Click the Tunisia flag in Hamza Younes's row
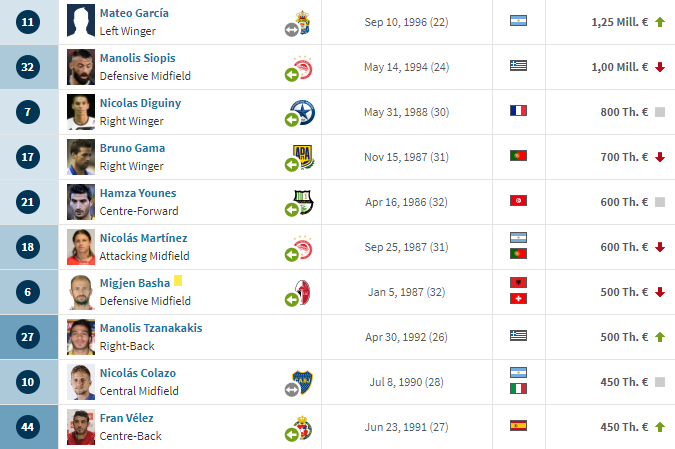 coord(518,201)
